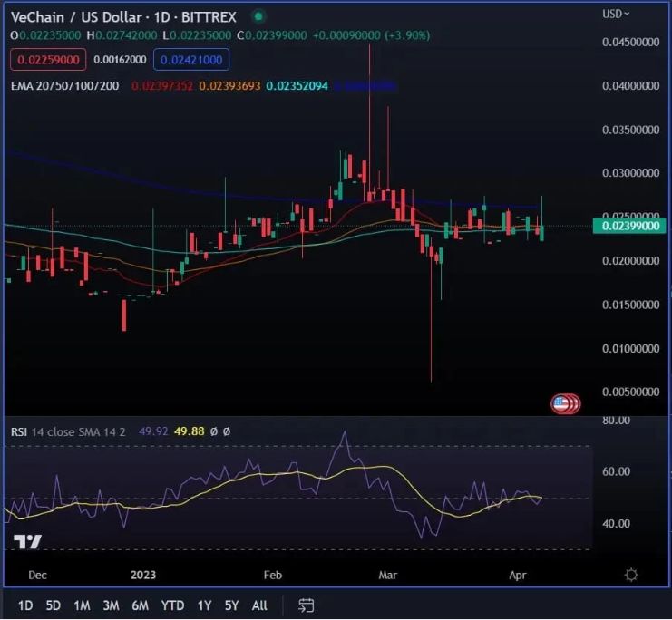Click the VeChain / US Dollar symbol title
The width and height of the screenshot is (672, 620).
76,17
